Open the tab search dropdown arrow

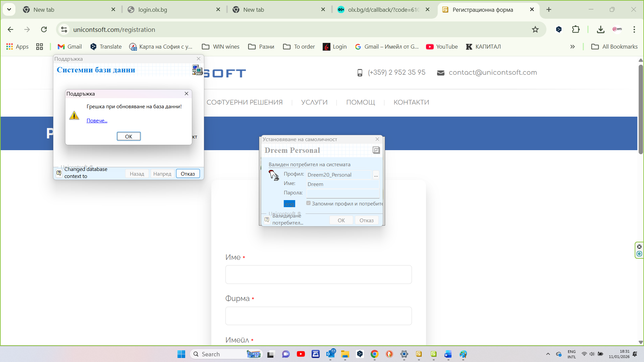coord(9,9)
